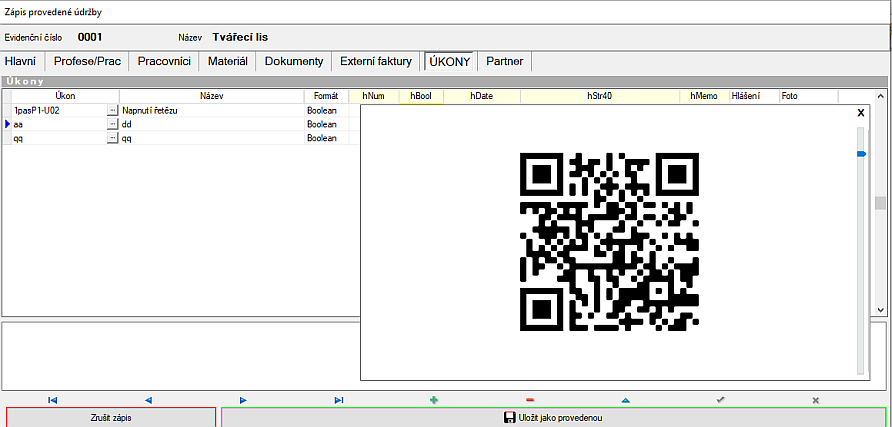Click Uložit jako provedenou button

click(x=554, y=418)
